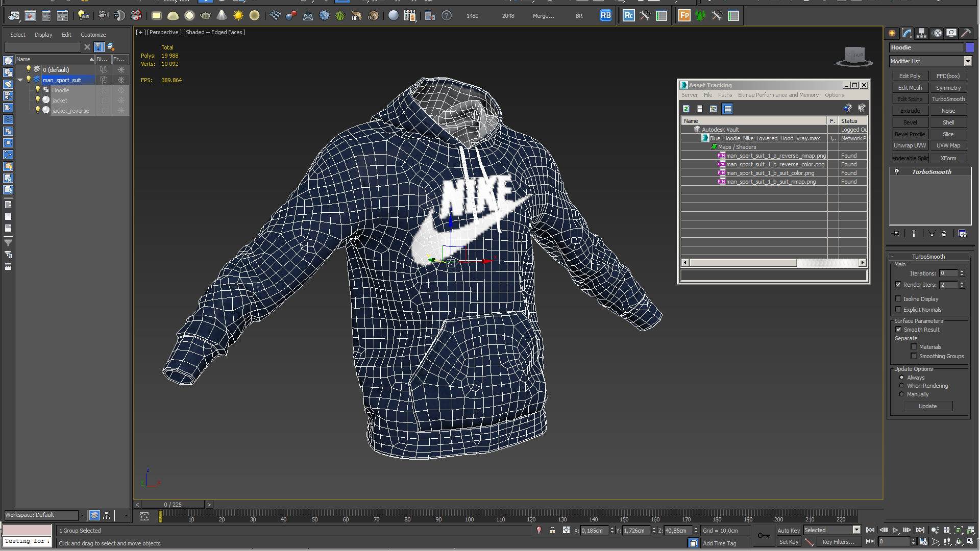The height and width of the screenshot is (551, 980).
Task: Apply the Edit Poly modifier button
Action: pos(910,76)
